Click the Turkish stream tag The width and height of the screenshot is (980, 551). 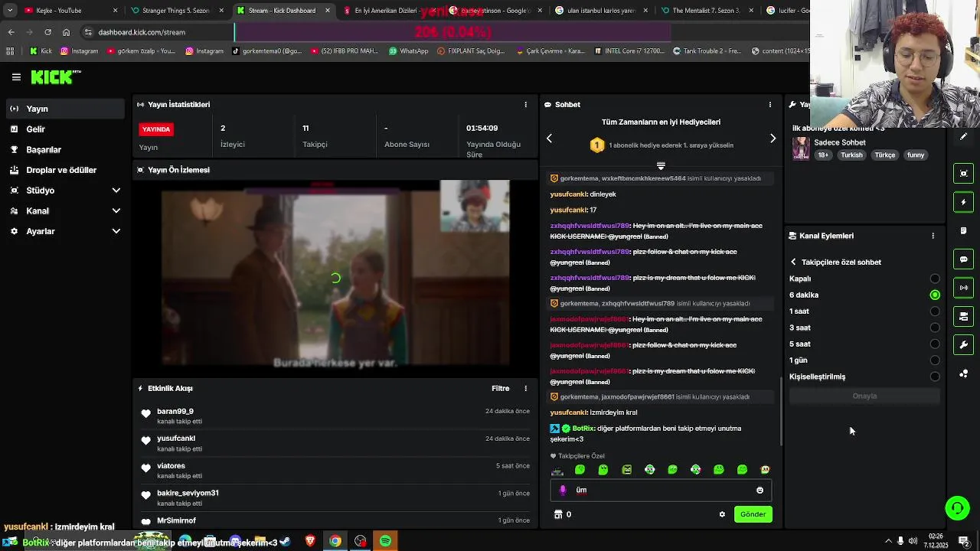851,155
